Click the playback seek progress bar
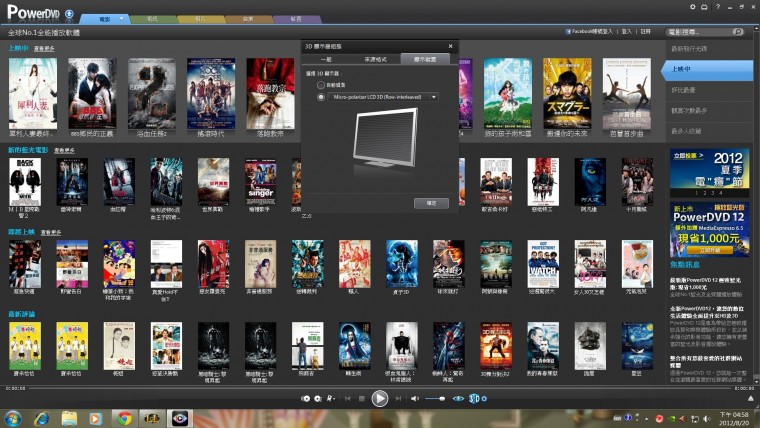The width and height of the screenshot is (760, 428). [380, 388]
